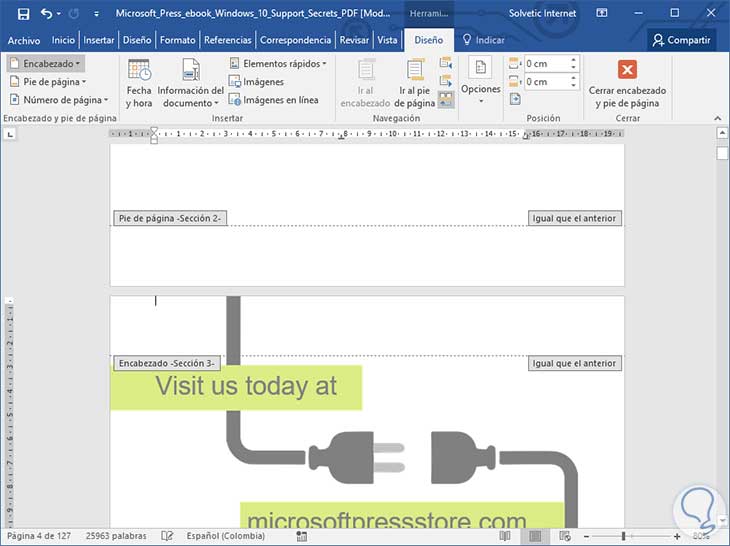Click Cerrar encabezado y pie de página
Screen dimensions: 730x546
coord(627,84)
